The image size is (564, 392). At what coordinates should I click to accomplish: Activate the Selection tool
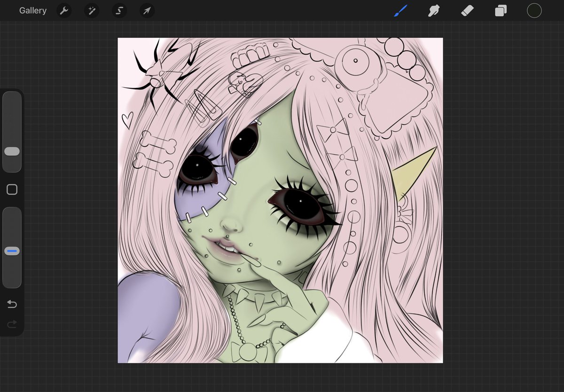119,11
